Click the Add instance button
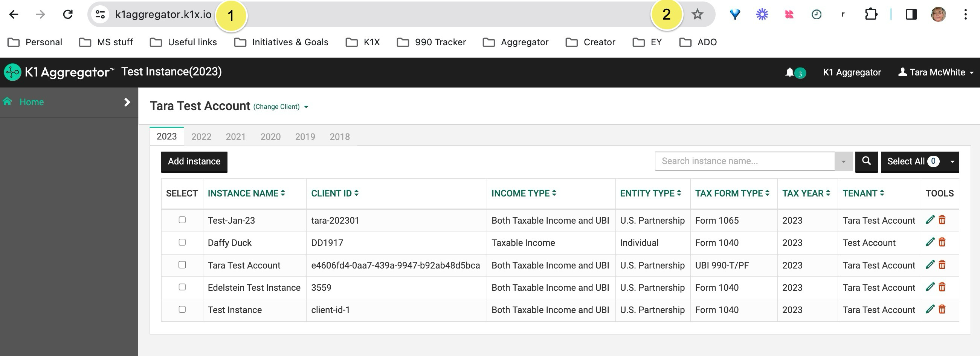Image resolution: width=980 pixels, height=356 pixels. coord(194,162)
